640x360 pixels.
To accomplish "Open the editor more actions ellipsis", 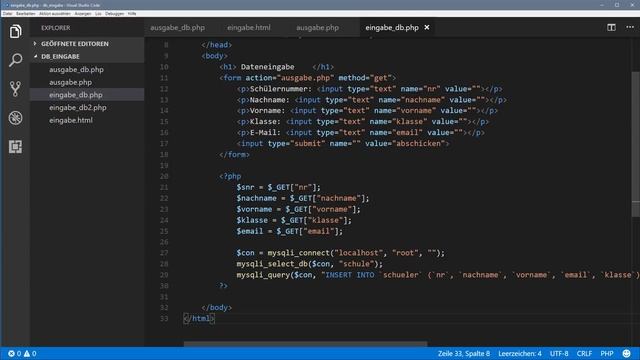I will [630, 27].
